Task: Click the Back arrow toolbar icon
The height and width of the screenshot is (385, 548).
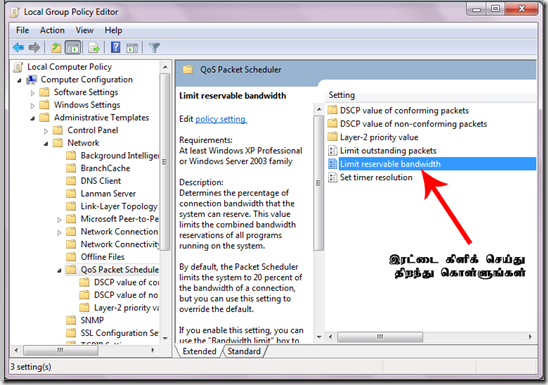Action: click(x=18, y=47)
